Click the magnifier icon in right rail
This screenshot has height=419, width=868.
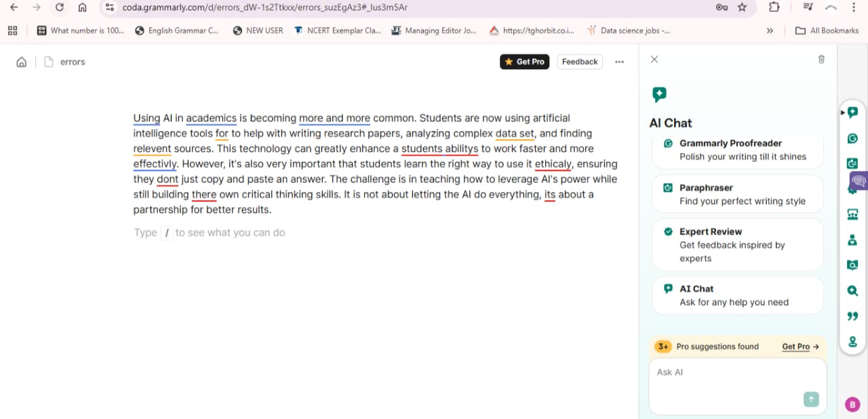852,291
